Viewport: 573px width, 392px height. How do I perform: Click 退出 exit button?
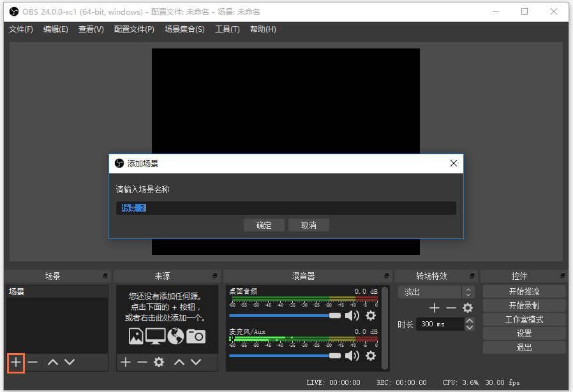pos(525,347)
